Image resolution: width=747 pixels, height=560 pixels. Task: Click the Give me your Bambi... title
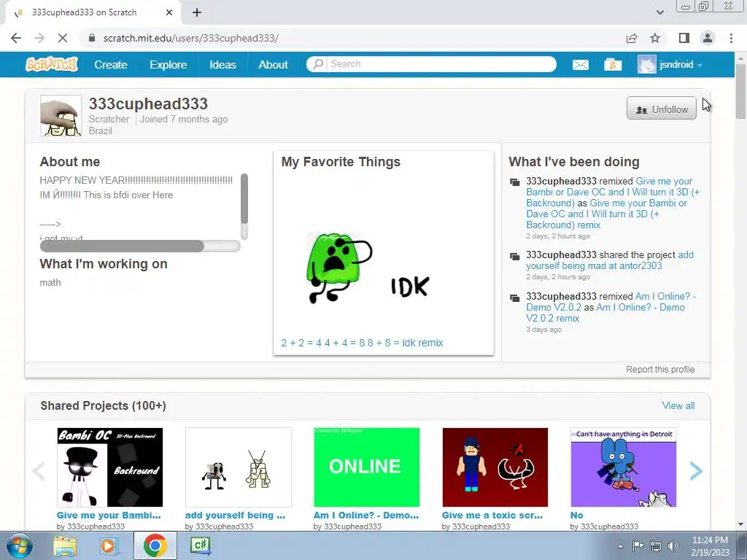pos(109,516)
